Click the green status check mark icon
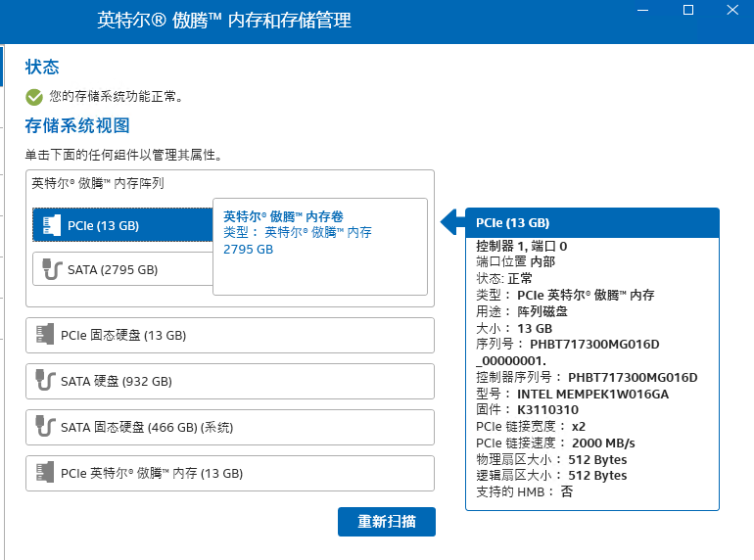The height and width of the screenshot is (560, 754). [x=34, y=97]
